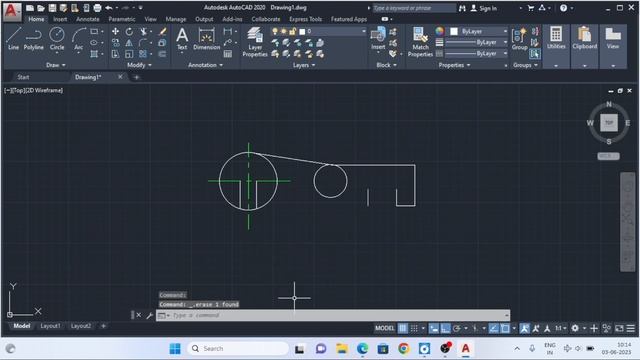Click the Plot printer icon

[97, 8]
